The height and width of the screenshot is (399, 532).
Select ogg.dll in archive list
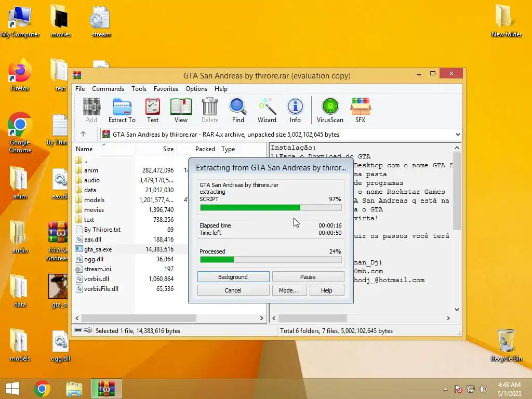tap(94, 259)
